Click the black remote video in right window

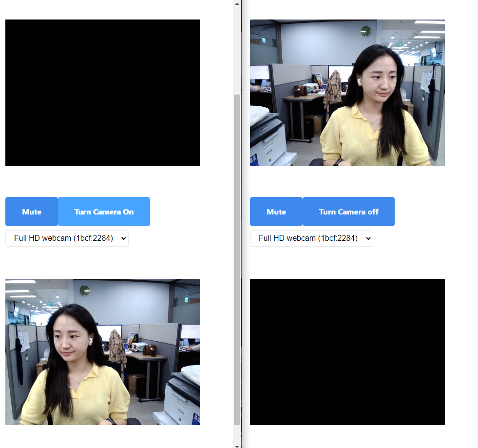pyautogui.click(x=347, y=352)
